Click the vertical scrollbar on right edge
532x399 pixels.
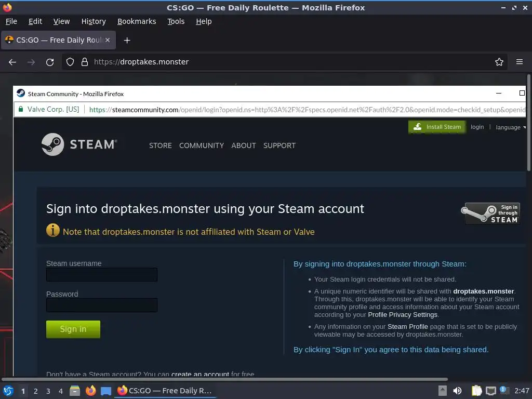[528, 123]
